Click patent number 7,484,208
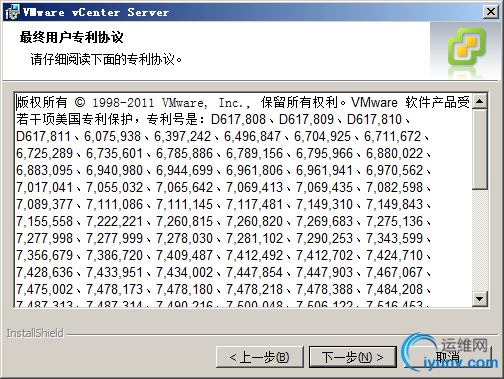The width and height of the screenshot is (504, 379). 394,289
